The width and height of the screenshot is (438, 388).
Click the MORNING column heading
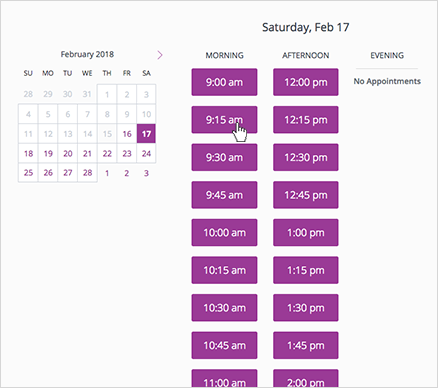click(x=224, y=55)
